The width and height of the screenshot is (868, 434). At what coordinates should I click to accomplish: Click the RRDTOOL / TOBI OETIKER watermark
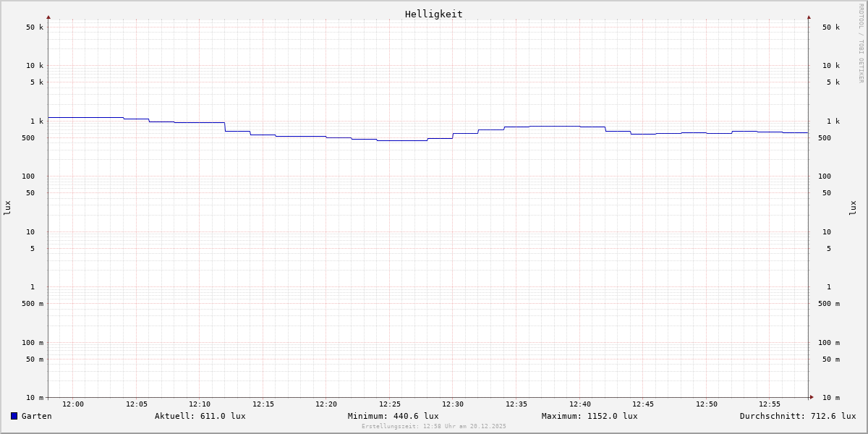click(861, 43)
